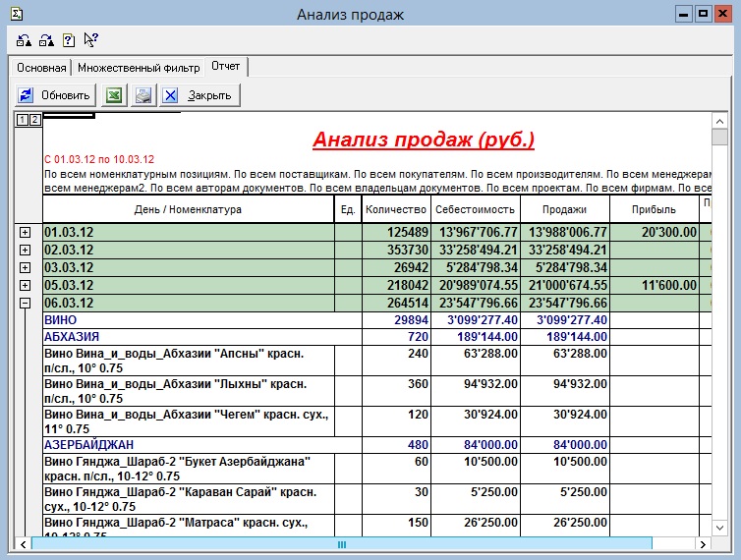Select the "Лыхны" wine row
Image resolution: width=741 pixels, height=560 pixels.
377,391
